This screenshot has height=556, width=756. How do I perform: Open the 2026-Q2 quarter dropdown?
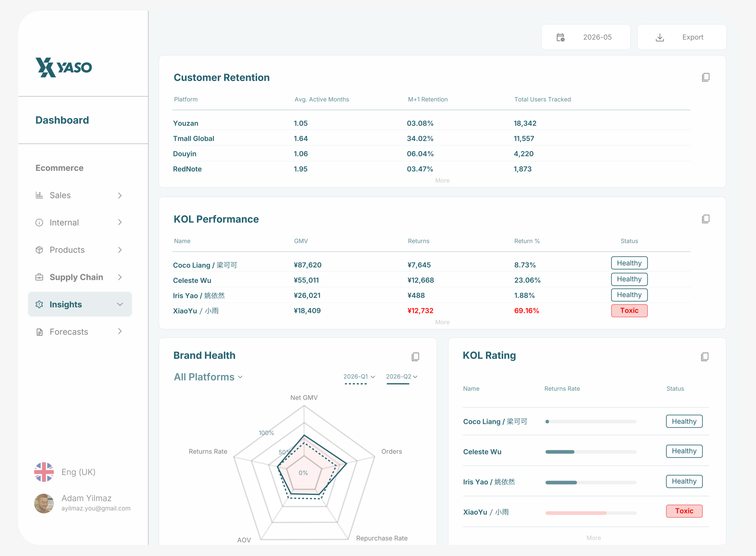(x=402, y=377)
